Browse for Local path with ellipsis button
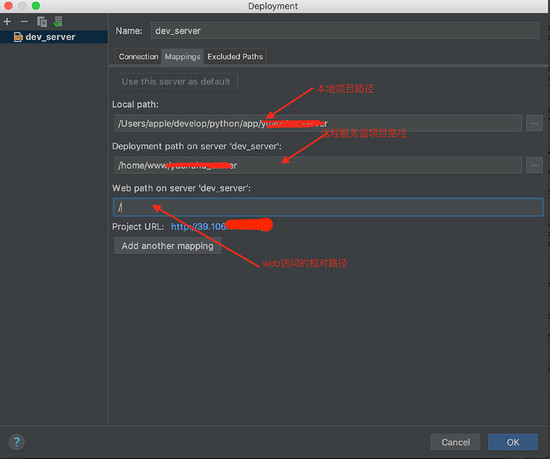The image size is (550, 459). [x=534, y=123]
